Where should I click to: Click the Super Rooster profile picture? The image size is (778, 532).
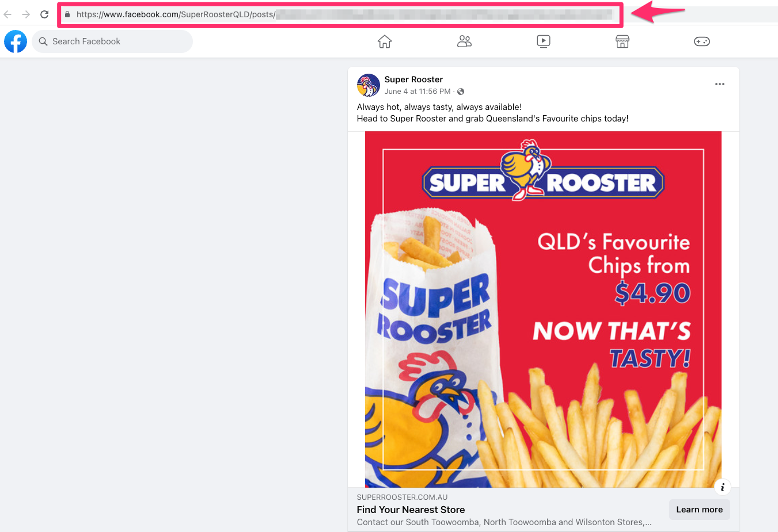pyautogui.click(x=369, y=85)
